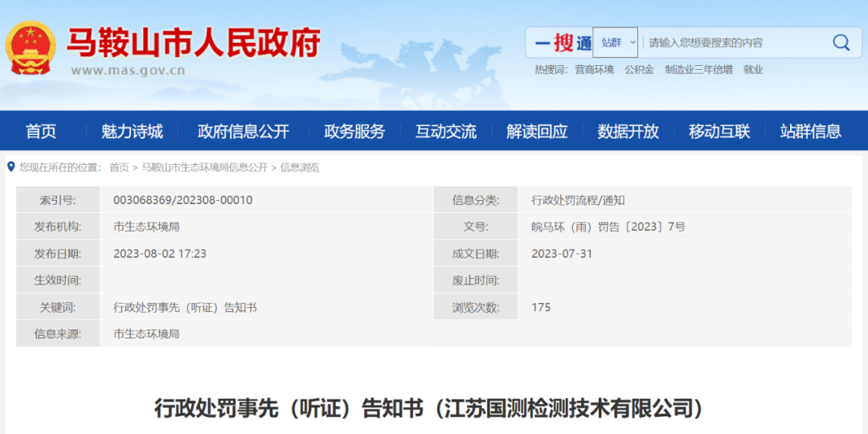
Task: Open the 站群信息 navigation tab
Action: pos(810,131)
